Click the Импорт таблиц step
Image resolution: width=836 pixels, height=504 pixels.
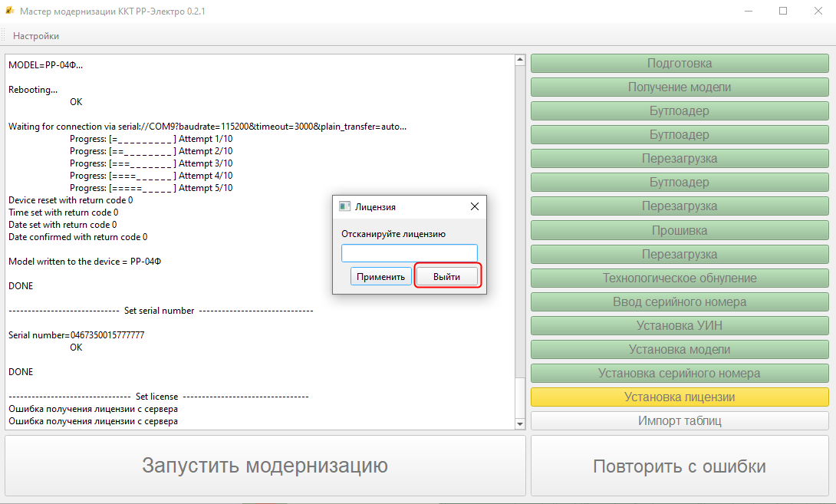tap(679, 421)
